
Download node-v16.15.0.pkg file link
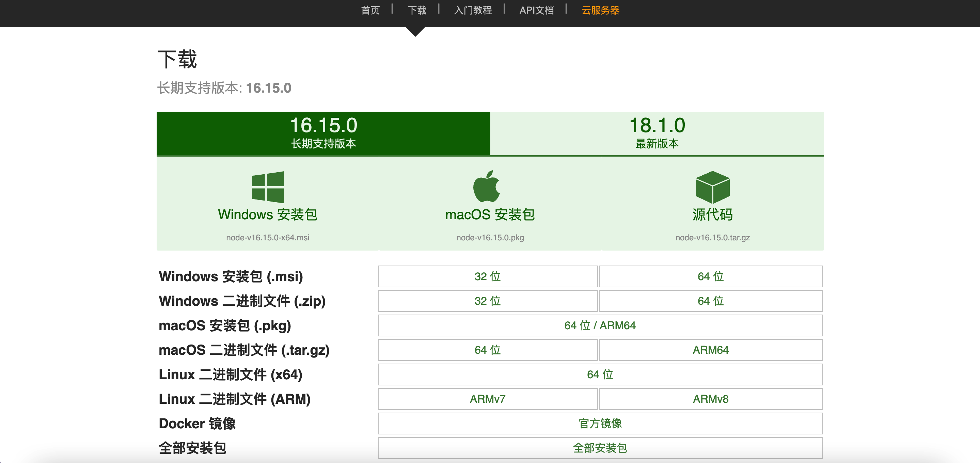click(x=490, y=237)
